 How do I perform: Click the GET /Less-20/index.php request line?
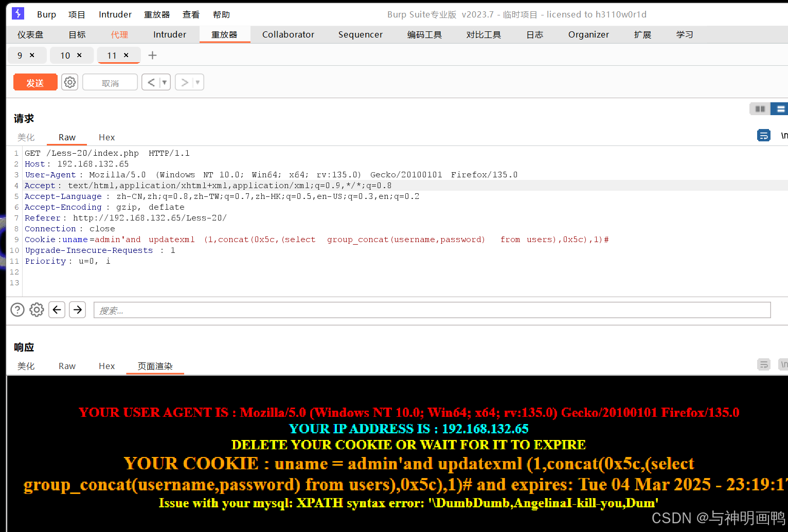point(107,153)
